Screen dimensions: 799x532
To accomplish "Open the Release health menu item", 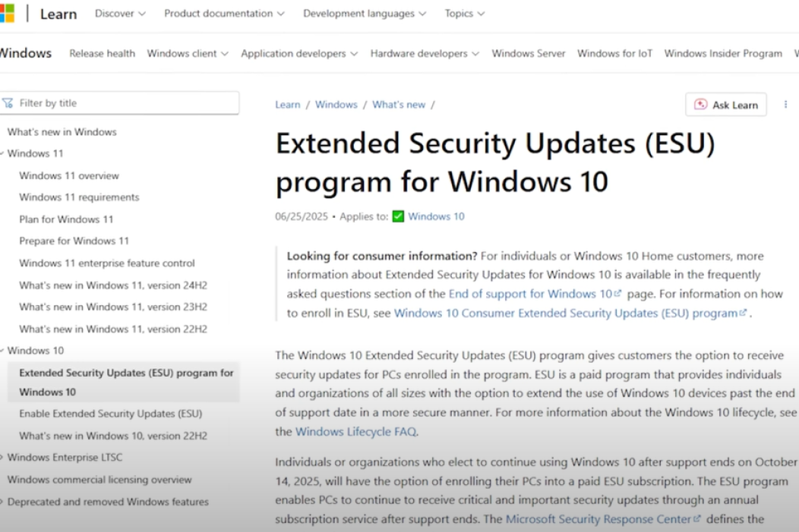I will (x=102, y=53).
